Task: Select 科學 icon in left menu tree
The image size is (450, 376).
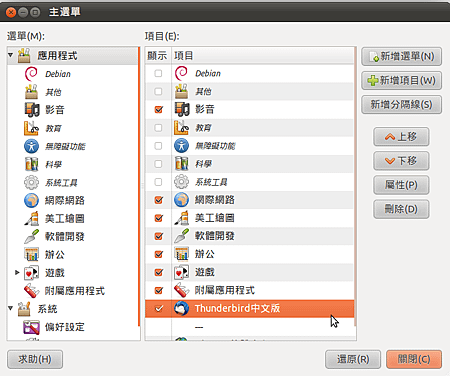Action: click(31, 164)
